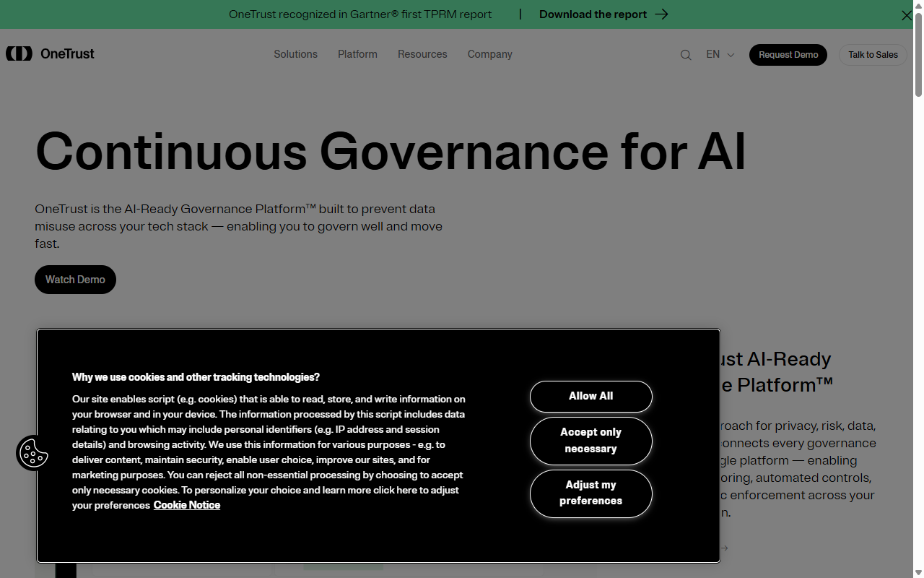Open the Cookie Notice link
Viewport: 924px width, 578px height.
click(x=187, y=505)
